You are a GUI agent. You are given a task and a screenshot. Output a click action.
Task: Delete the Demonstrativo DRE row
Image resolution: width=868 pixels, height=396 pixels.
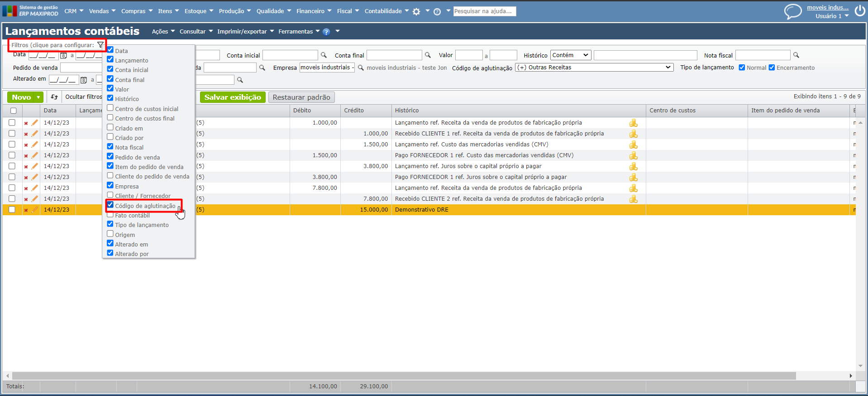[x=26, y=210]
